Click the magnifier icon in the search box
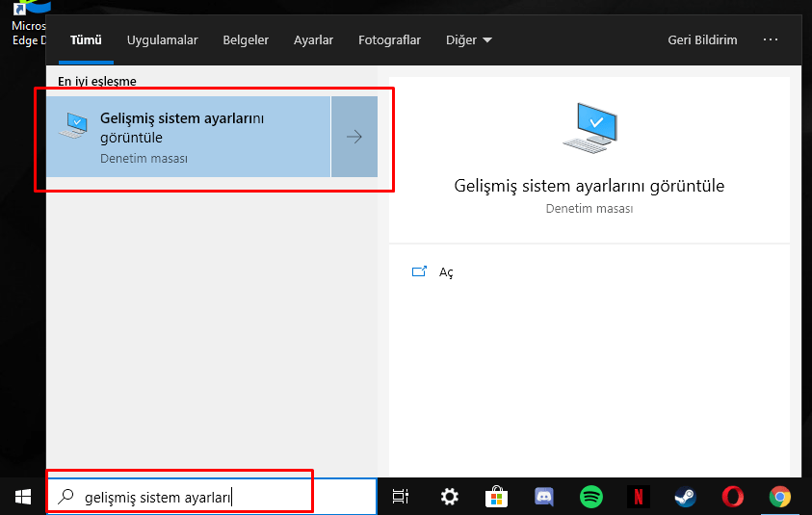 coord(65,497)
